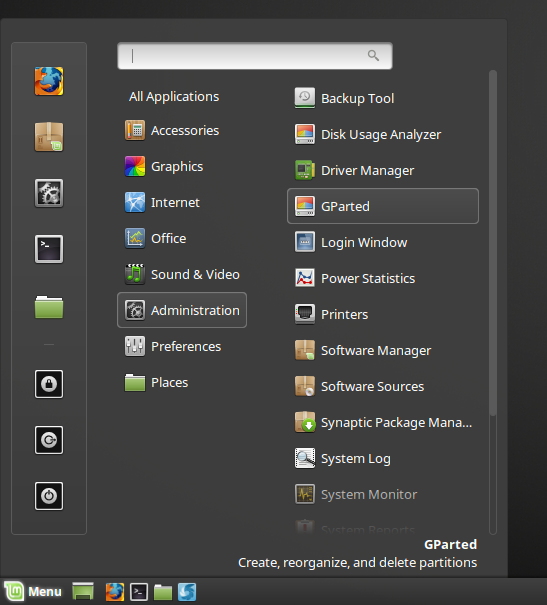The height and width of the screenshot is (605, 547).
Task: Click the Power Statistics chart icon
Action: 305,278
